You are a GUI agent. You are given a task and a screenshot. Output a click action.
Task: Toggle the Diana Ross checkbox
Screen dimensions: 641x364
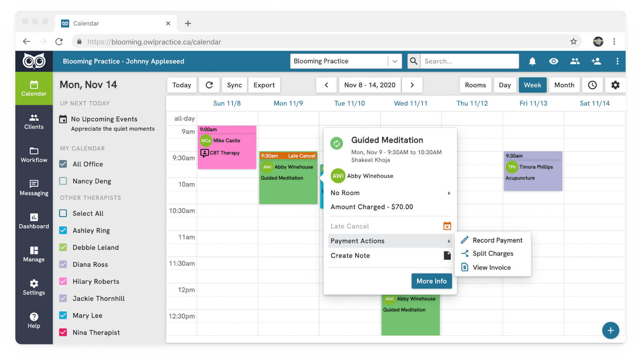pos(63,264)
